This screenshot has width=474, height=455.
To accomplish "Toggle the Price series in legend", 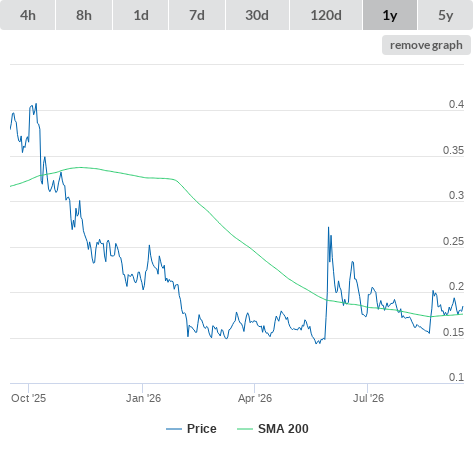I will point(202,429).
